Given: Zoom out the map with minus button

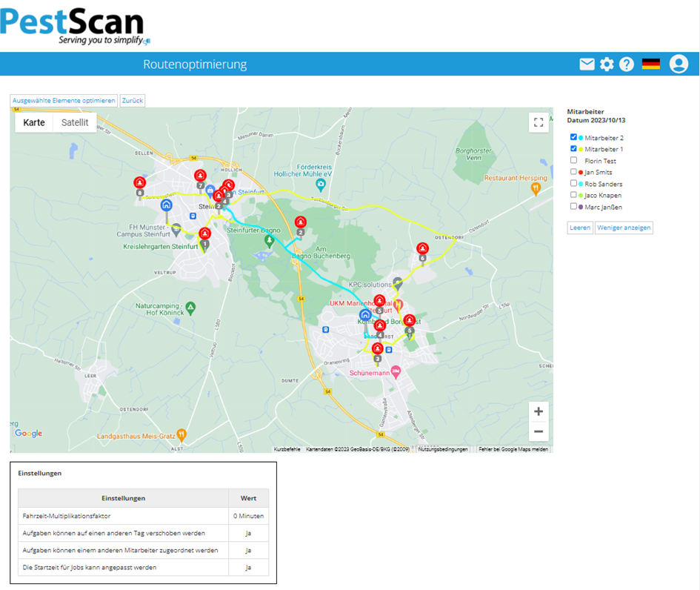Looking at the screenshot, I should pyautogui.click(x=539, y=431).
